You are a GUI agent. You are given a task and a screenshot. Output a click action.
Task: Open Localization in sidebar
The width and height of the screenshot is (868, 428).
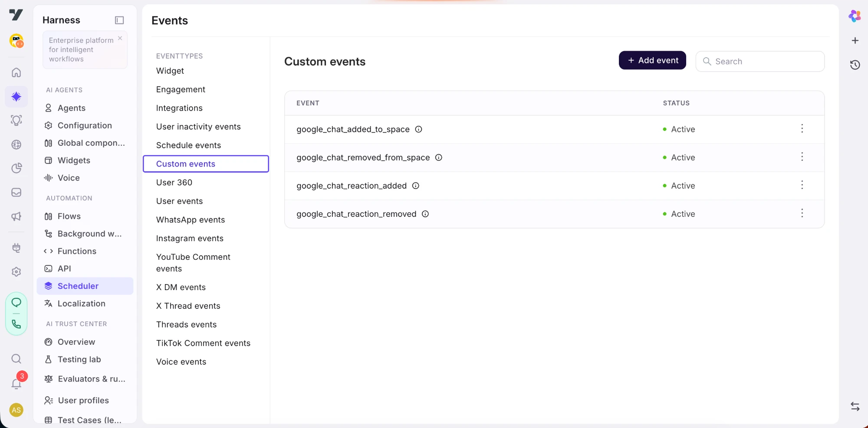pyautogui.click(x=81, y=304)
